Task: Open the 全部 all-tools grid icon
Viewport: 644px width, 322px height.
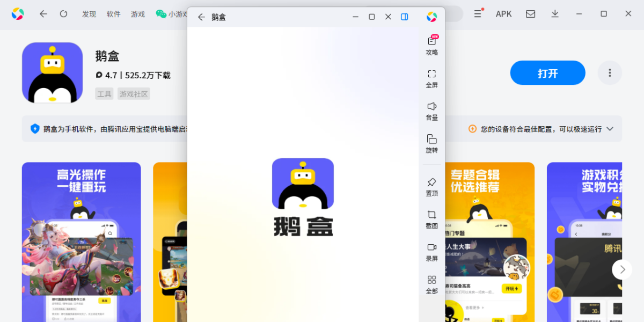Action: pyautogui.click(x=431, y=281)
